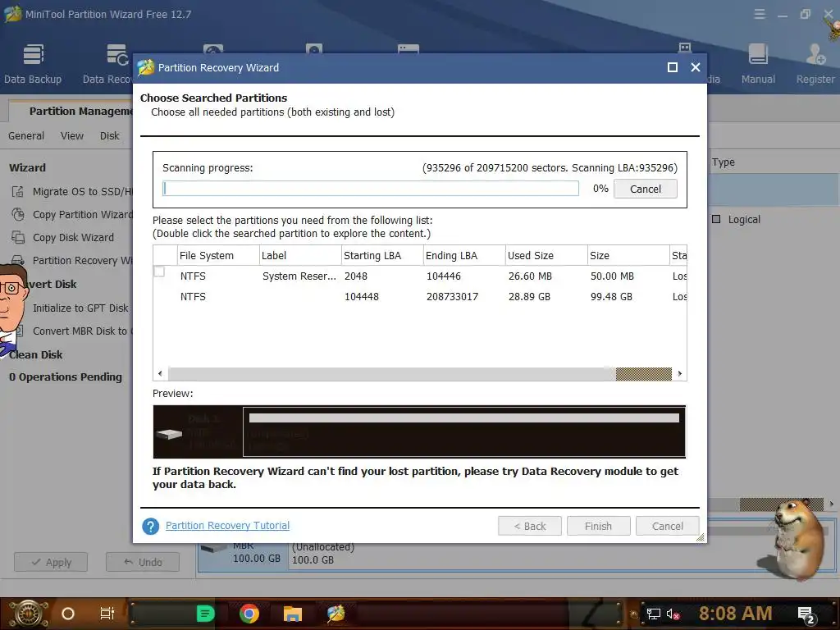This screenshot has width=840, height=630.
Task: Open the Disk menu
Action: (x=110, y=136)
